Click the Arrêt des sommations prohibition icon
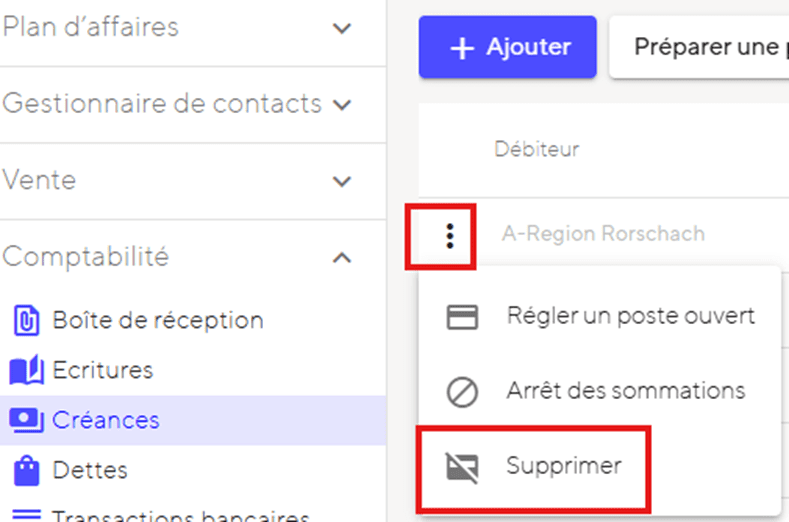 (462, 391)
